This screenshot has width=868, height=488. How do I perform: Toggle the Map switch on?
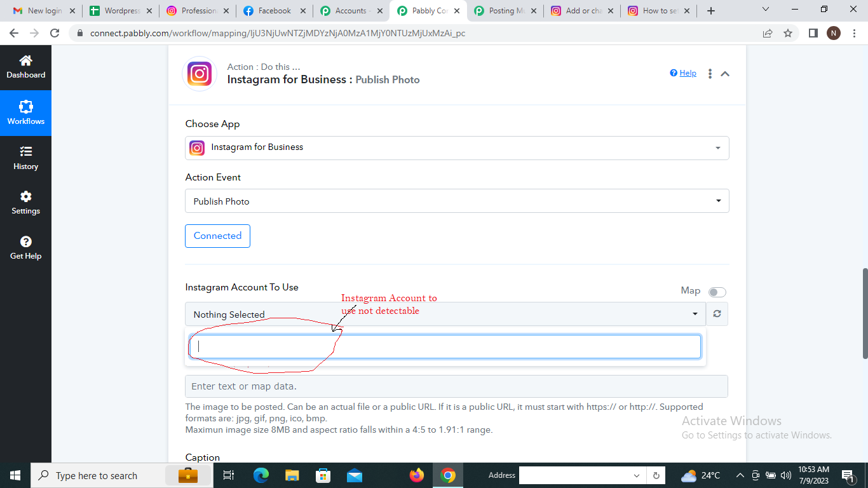tap(717, 292)
